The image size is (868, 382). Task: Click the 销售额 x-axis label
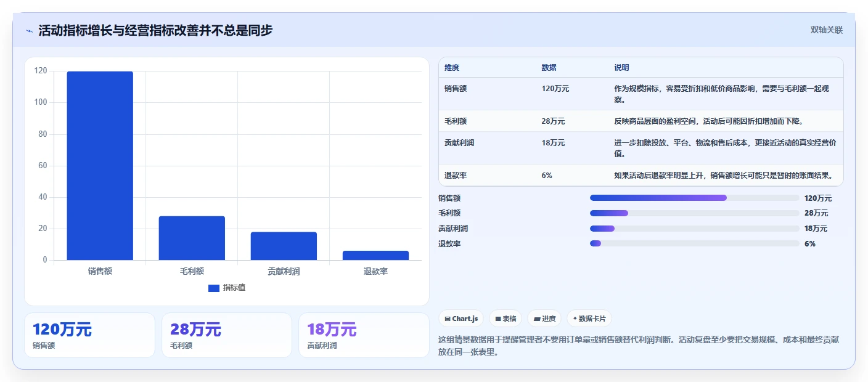[100, 271]
